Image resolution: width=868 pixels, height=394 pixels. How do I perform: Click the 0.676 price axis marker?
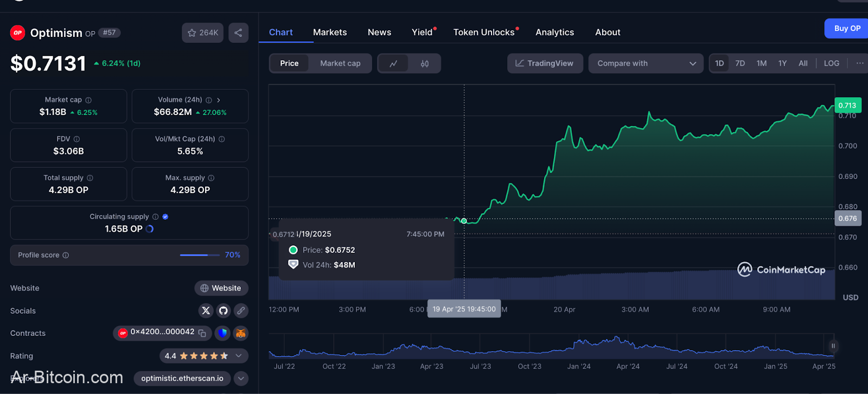click(847, 219)
